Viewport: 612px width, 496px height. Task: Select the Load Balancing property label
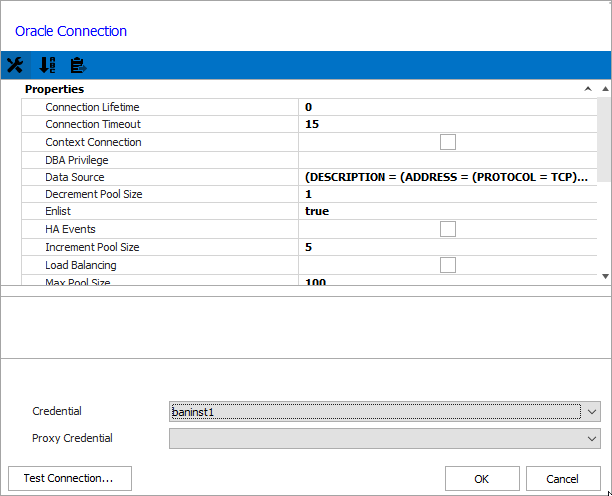pyautogui.click(x=81, y=265)
